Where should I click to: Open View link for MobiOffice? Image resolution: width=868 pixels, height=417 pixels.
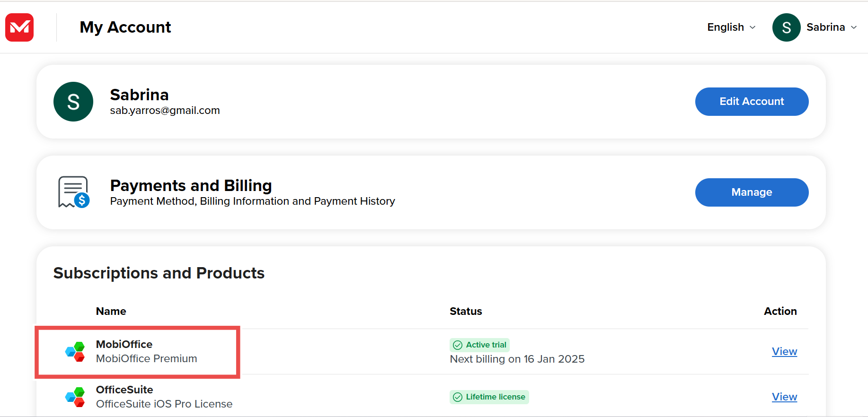coord(784,351)
